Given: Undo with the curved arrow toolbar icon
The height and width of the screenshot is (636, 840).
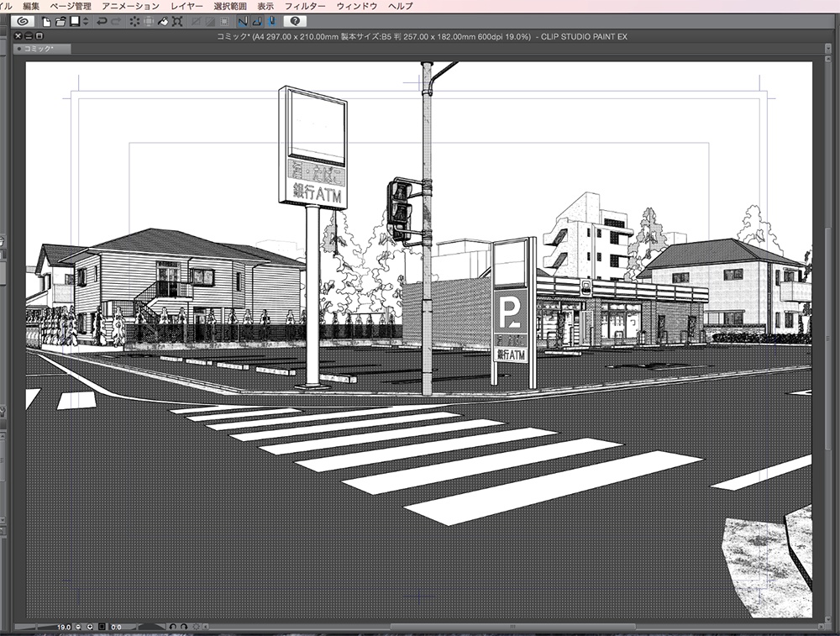Looking at the screenshot, I should 102,22.
